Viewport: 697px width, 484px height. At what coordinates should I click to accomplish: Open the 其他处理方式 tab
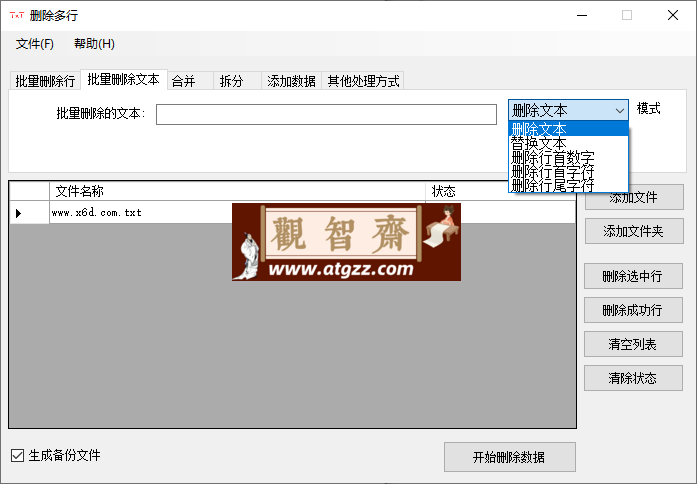point(363,81)
